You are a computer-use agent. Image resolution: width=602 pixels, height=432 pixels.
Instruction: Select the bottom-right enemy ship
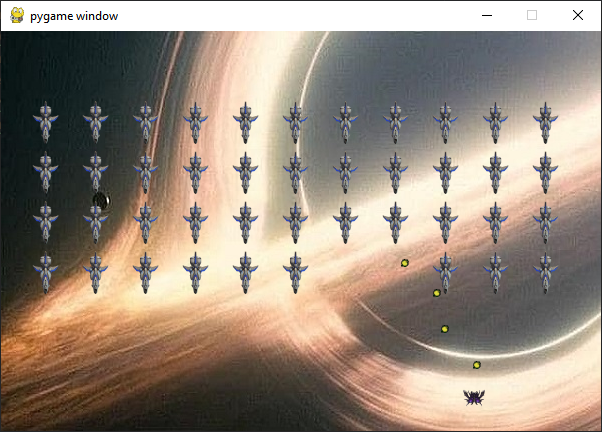(x=546, y=273)
